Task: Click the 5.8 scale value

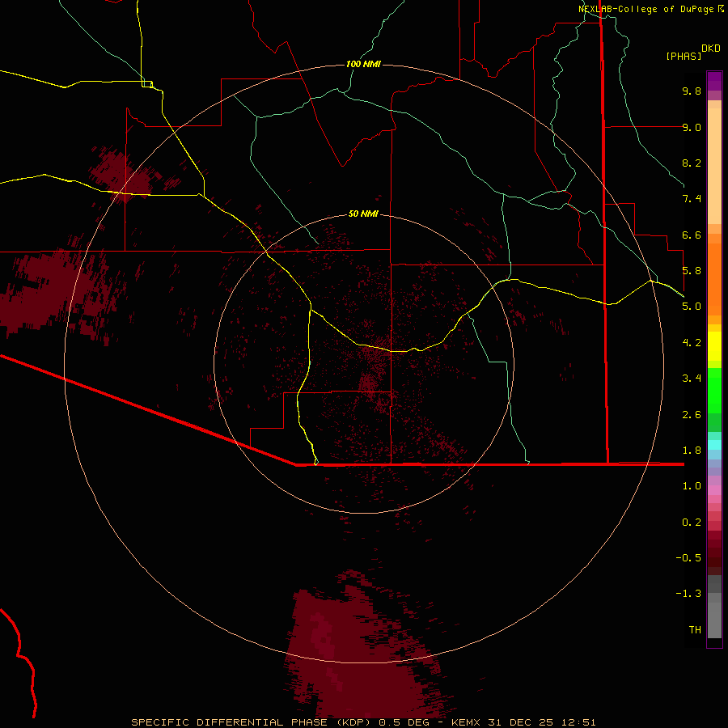Action: [x=692, y=271]
